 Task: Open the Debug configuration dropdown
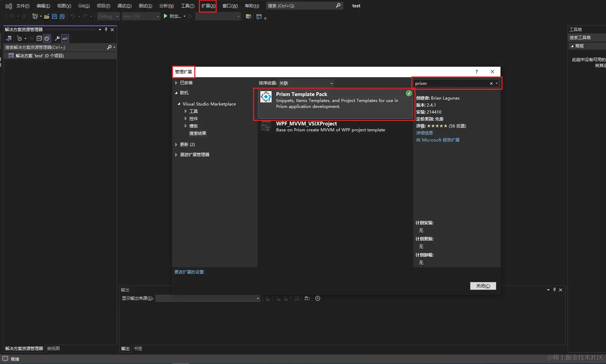pyautogui.click(x=108, y=16)
